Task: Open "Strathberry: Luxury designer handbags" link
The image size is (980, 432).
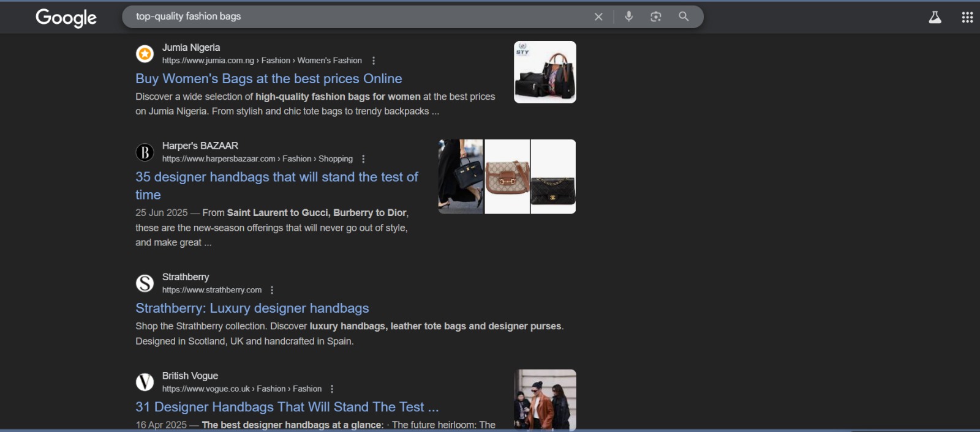Action: (252, 308)
